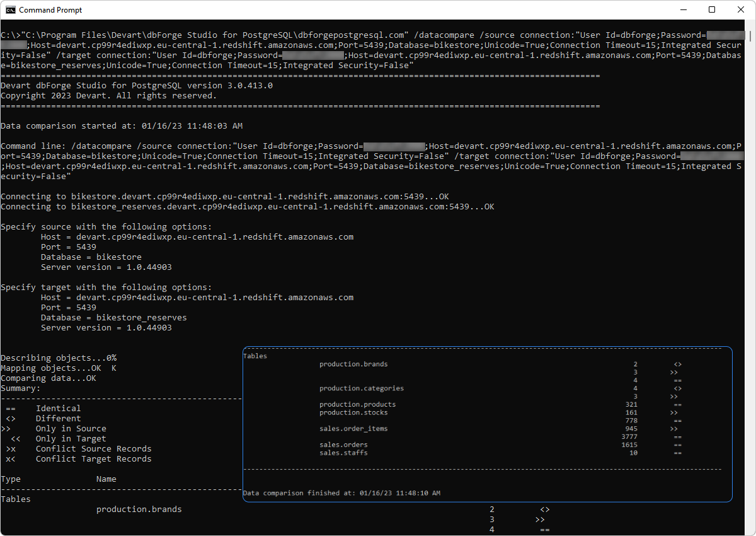Click 'Server version = 1.0.44903' under source options
The image size is (756, 536).
click(x=106, y=267)
